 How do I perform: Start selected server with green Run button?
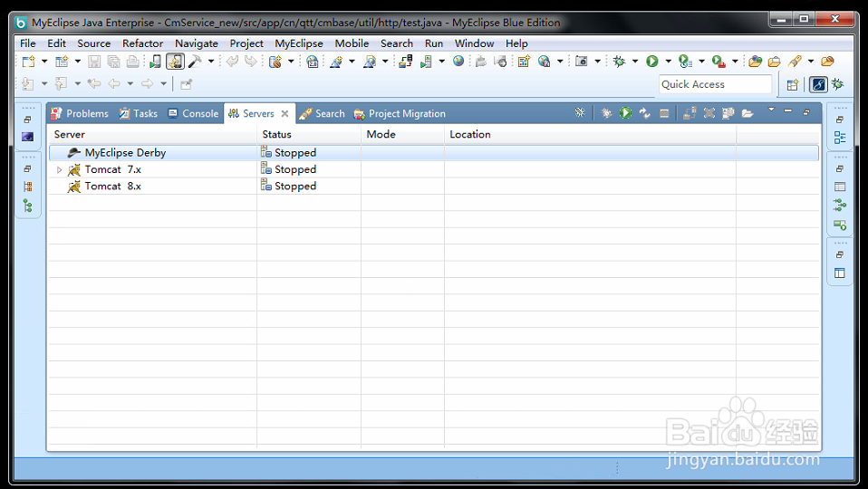(625, 113)
